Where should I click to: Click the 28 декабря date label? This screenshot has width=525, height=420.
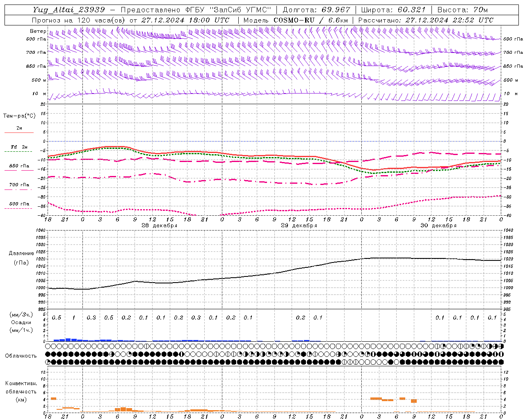[159, 226]
